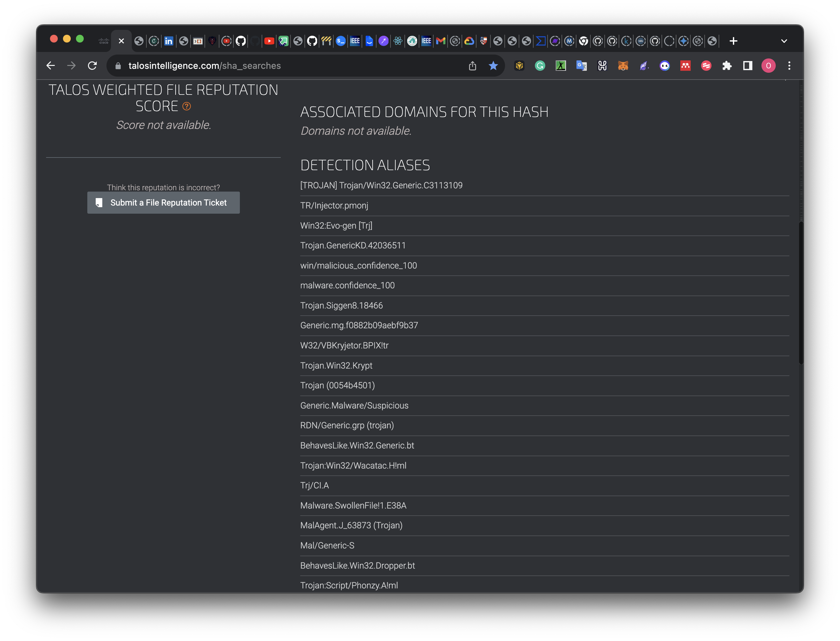Click the alias 'Trojan.GenericKD.42036511'

pos(353,245)
